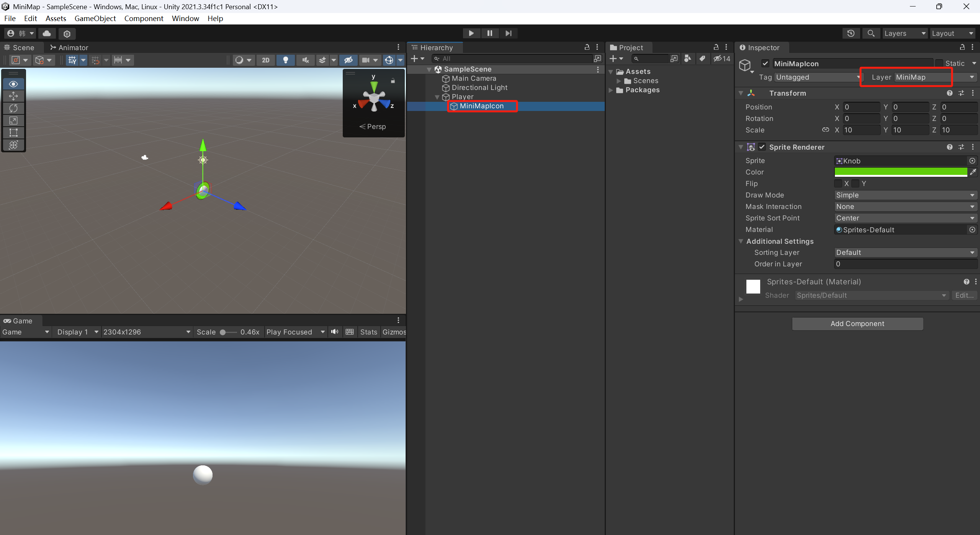Select the Move tool in Scene overlay
Screen dimensions: 980x535
pos(13,96)
